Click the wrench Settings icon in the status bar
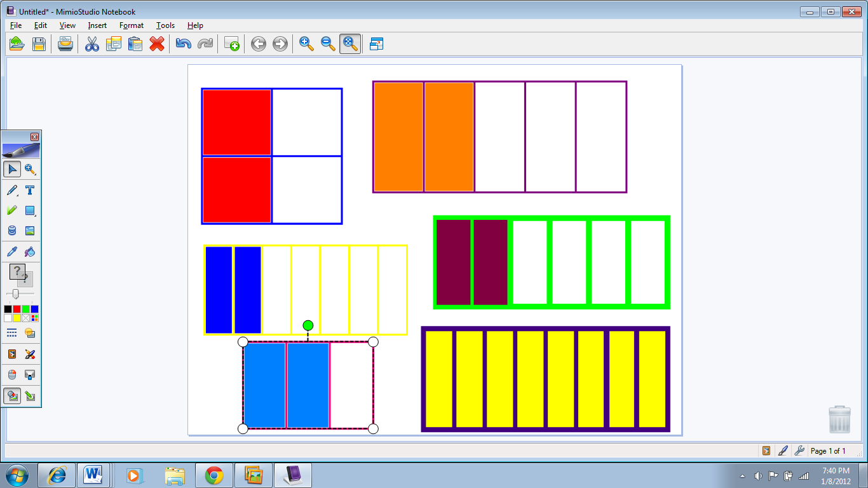Image resolution: width=868 pixels, height=488 pixels. point(799,451)
